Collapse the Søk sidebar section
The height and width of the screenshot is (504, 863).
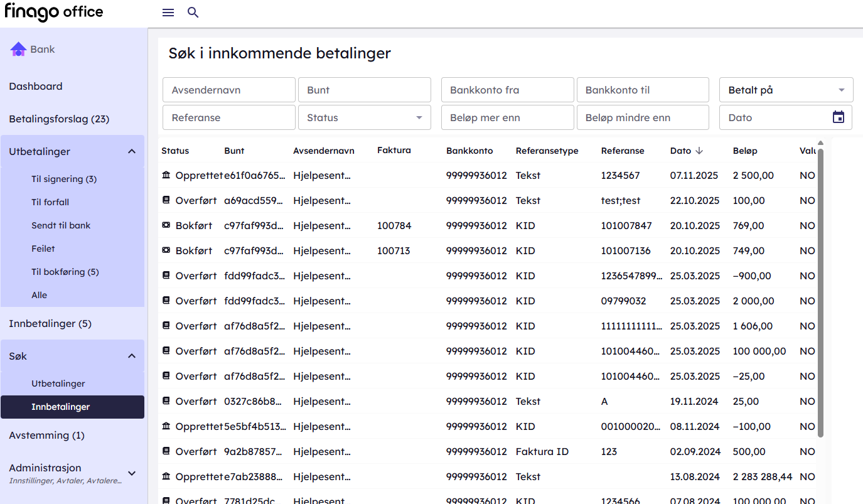point(132,356)
